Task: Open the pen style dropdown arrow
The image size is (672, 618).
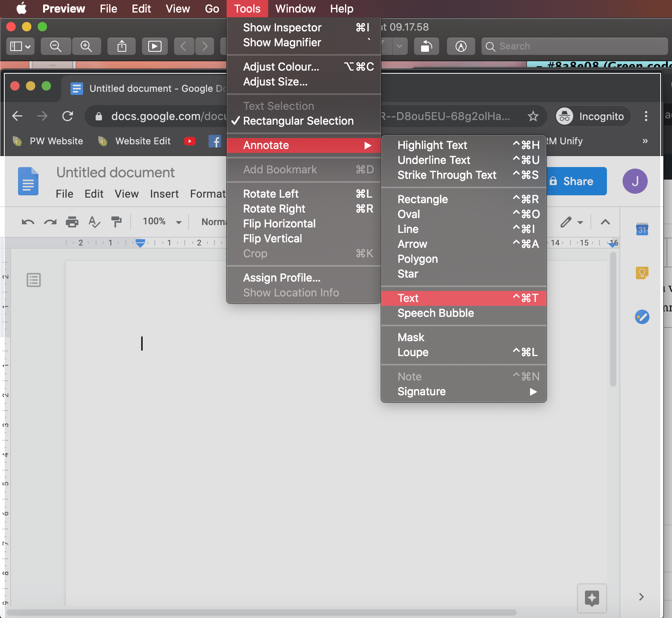Action: 580,222
